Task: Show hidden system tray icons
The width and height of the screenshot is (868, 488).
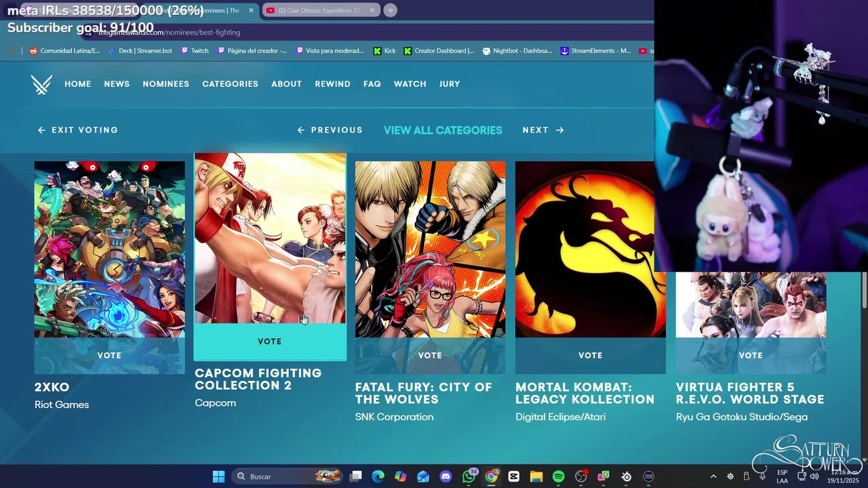Action: coord(713,476)
